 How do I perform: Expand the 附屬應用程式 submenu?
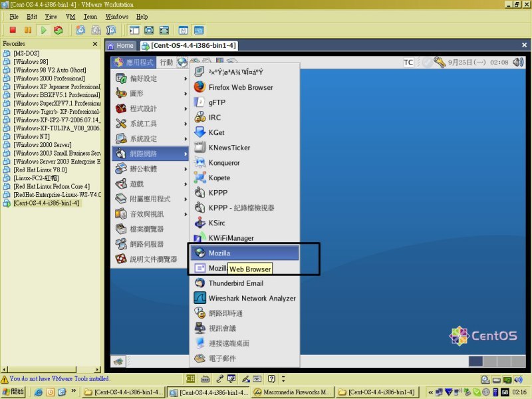[151, 199]
